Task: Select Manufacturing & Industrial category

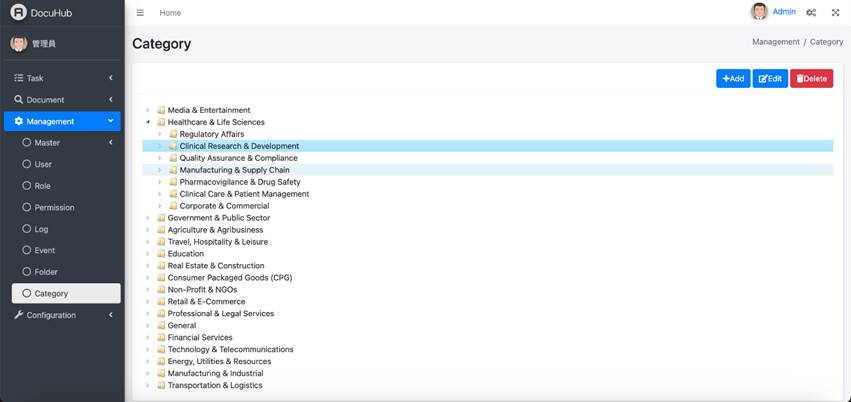Action: tap(215, 373)
